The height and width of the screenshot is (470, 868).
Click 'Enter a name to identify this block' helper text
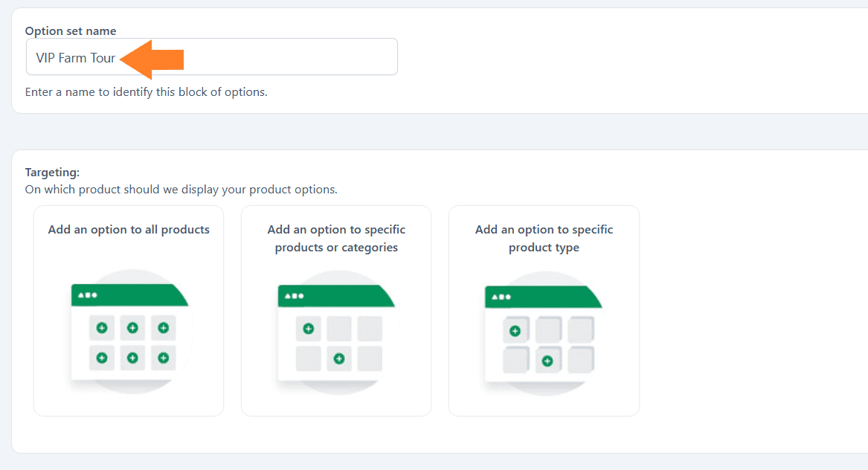click(146, 92)
